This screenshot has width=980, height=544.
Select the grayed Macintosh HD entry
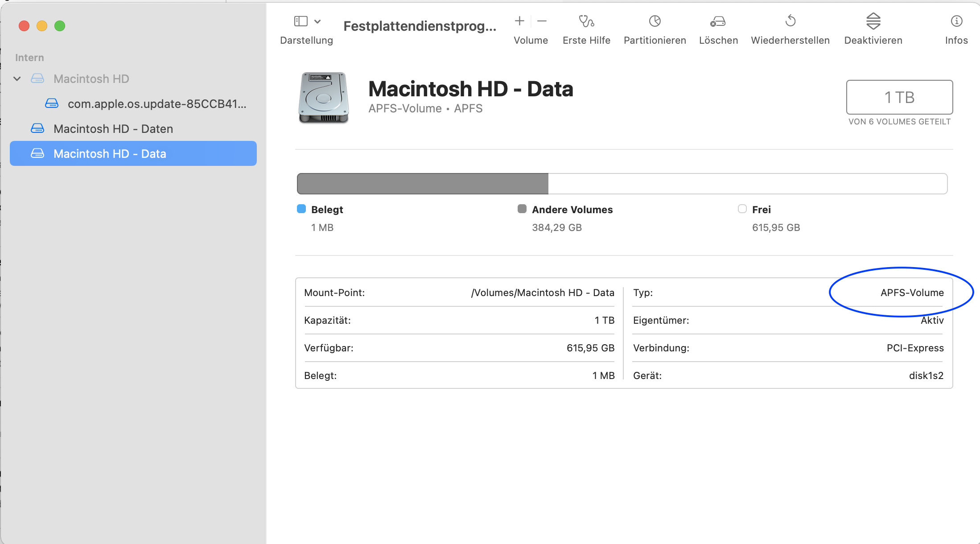pyautogui.click(x=91, y=79)
